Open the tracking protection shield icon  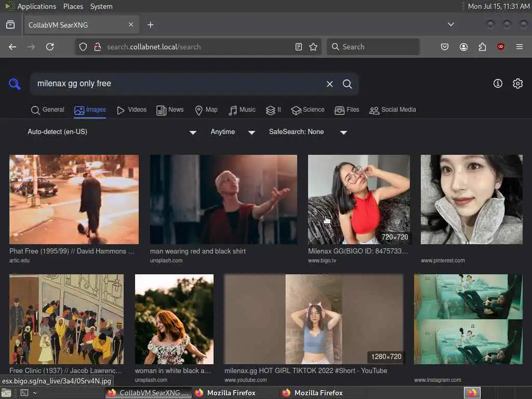pyautogui.click(x=83, y=47)
